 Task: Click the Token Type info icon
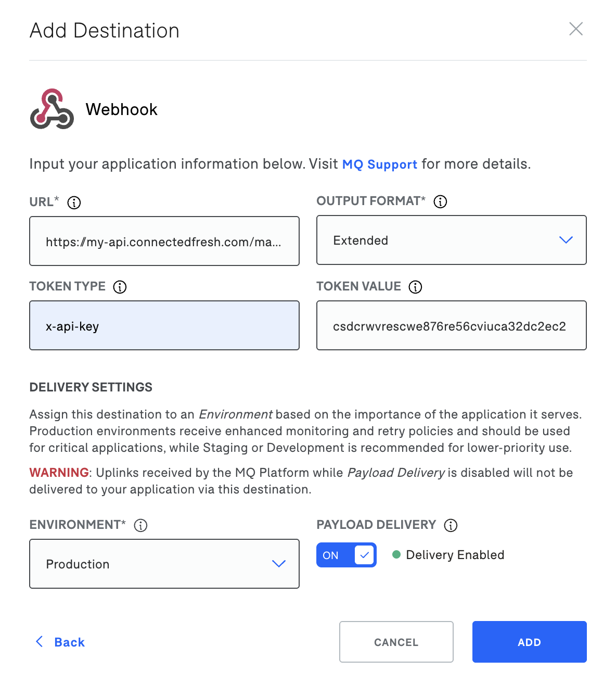[120, 287]
